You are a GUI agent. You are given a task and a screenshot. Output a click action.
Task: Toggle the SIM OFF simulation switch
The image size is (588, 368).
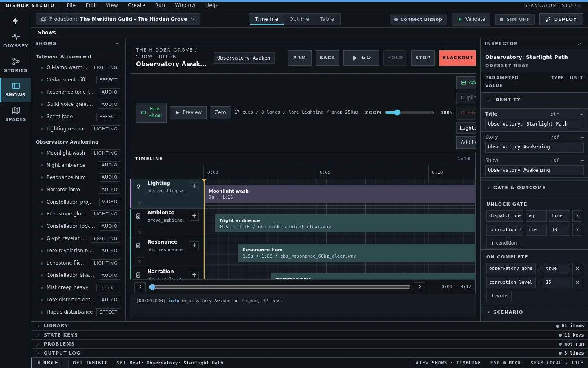[x=514, y=19]
